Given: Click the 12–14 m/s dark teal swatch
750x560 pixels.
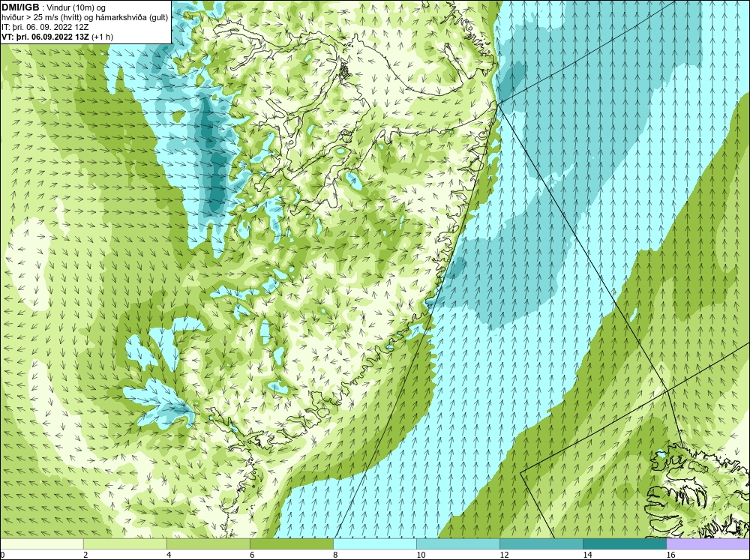Looking at the screenshot, I should [x=541, y=544].
